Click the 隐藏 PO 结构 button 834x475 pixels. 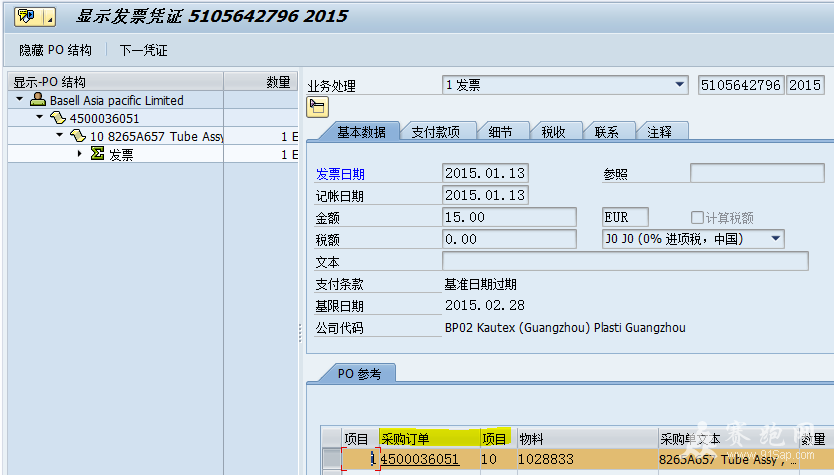[x=55, y=50]
